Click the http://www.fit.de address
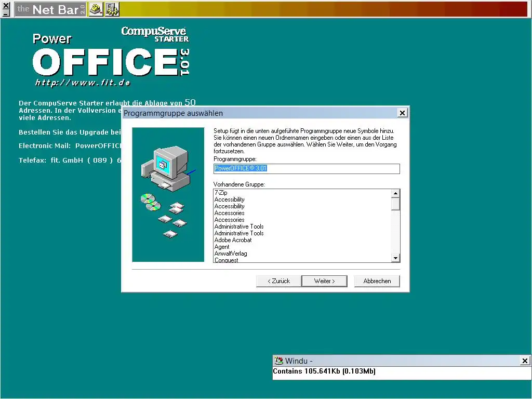Image resolution: width=532 pixels, height=399 pixels. tap(83, 83)
